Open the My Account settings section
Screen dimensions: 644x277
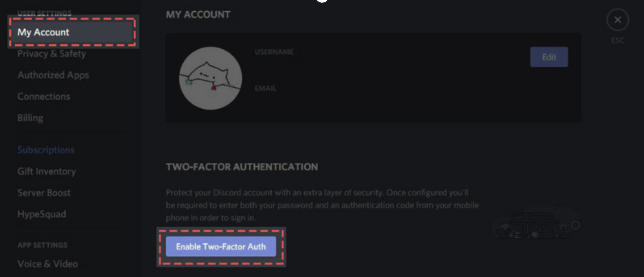click(43, 32)
